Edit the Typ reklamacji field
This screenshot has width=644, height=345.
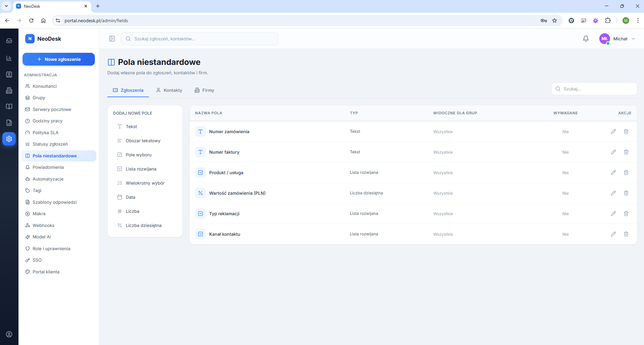pyautogui.click(x=613, y=214)
